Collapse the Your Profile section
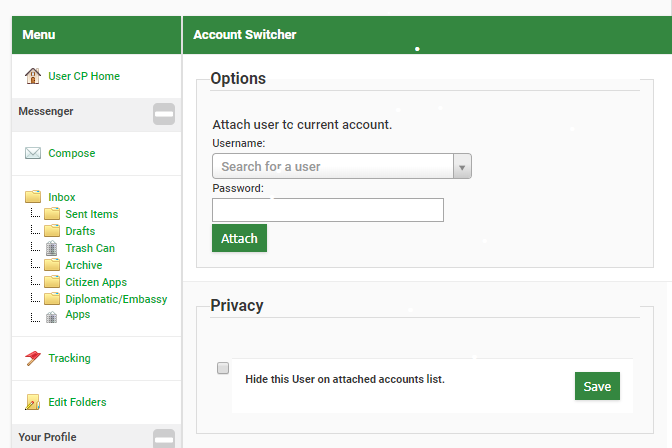This screenshot has width=672, height=448. (x=163, y=438)
